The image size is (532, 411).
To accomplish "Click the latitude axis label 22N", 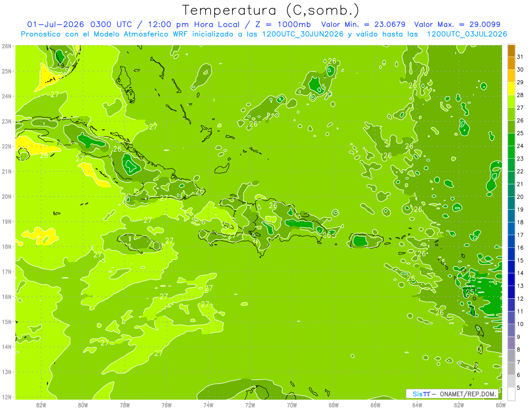I will 6,146.
